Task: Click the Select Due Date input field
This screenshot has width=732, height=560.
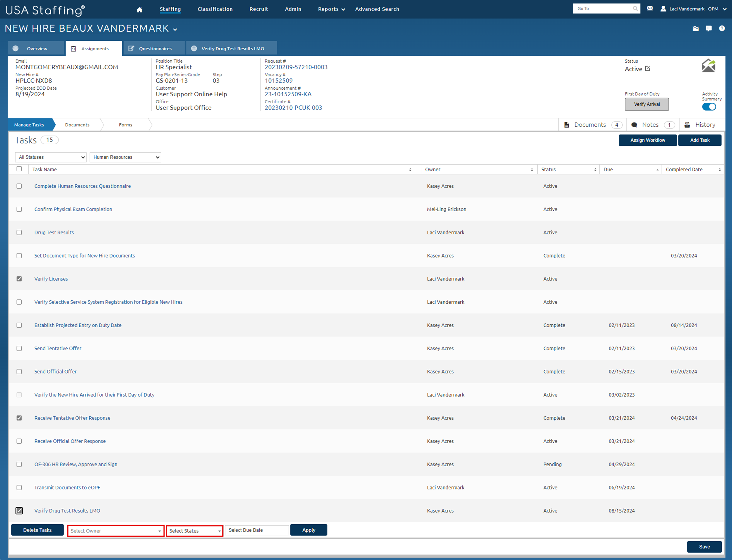Action: [256, 530]
